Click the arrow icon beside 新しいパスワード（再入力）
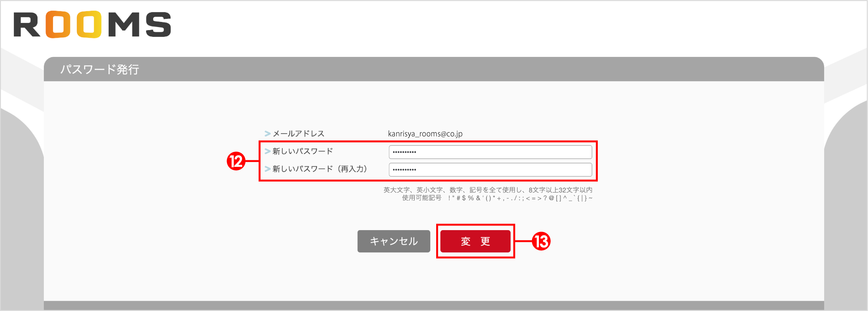868x311 pixels. [x=268, y=169]
